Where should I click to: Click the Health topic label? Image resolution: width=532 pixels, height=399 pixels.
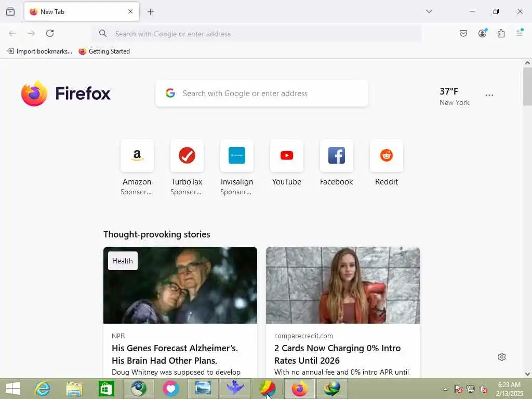click(123, 261)
